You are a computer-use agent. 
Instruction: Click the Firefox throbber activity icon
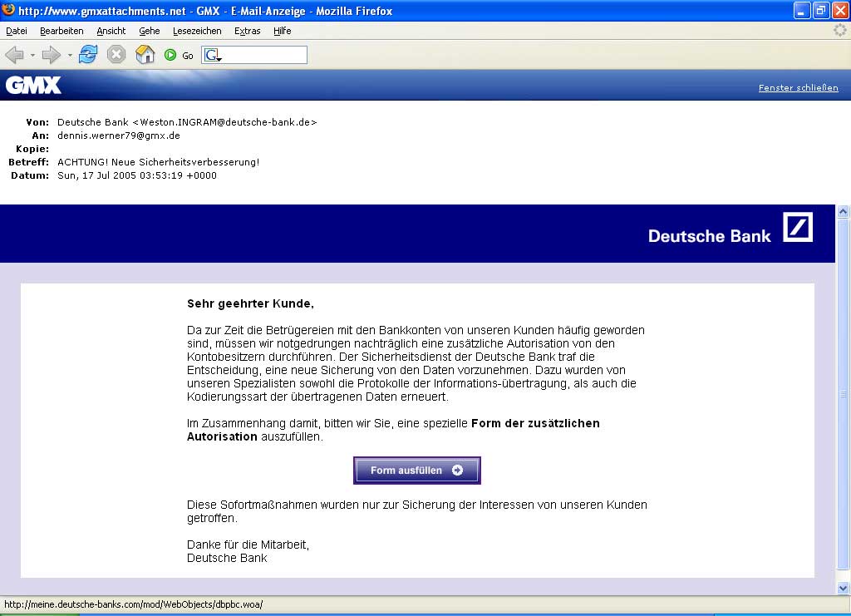pyautogui.click(x=839, y=31)
